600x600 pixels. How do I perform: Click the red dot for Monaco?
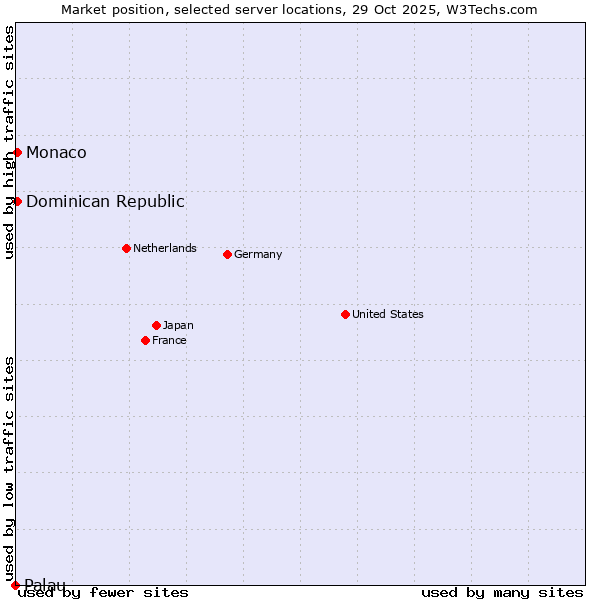click(x=17, y=152)
